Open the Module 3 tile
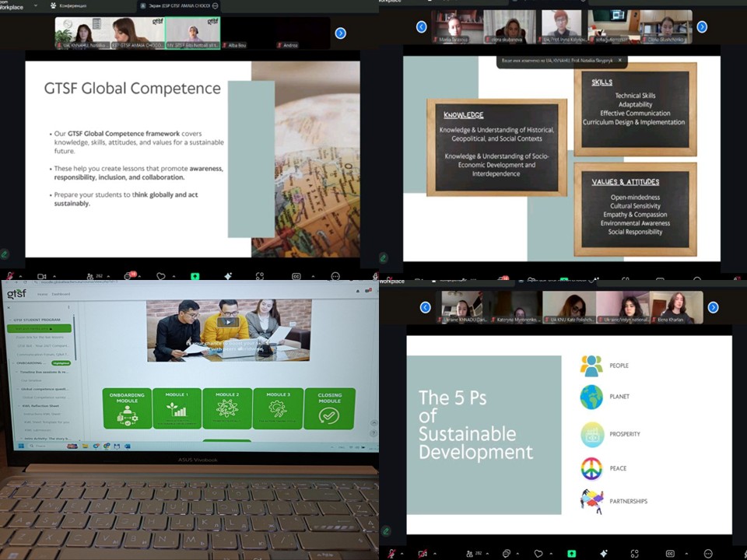This screenshot has width=747, height=560. [x=278, y=408]
